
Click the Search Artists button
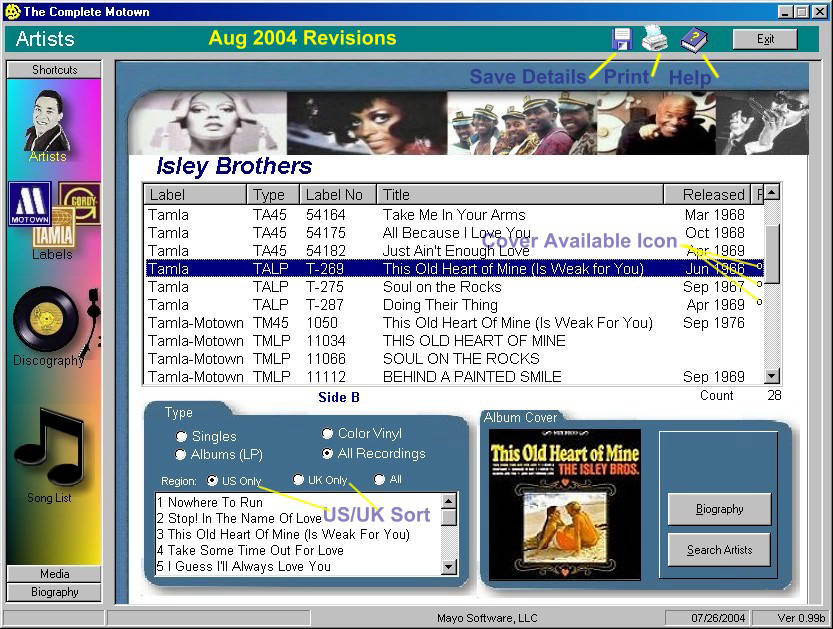[x=719, y=550]
